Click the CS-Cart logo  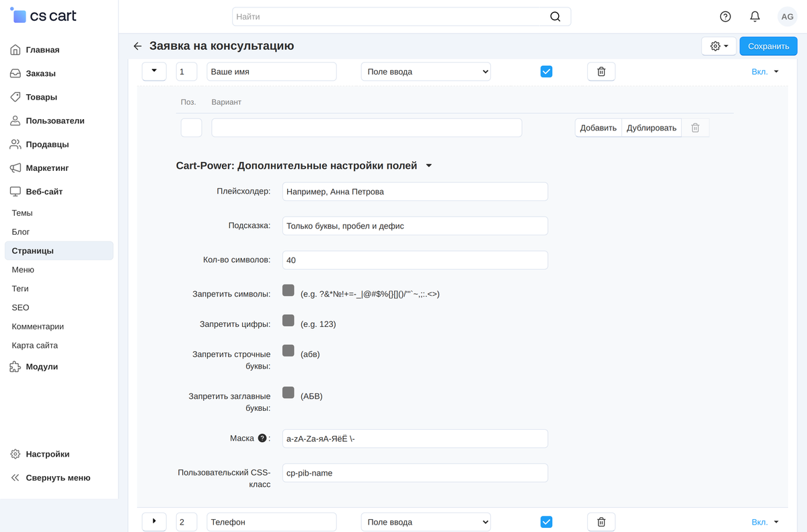click(x=44, y=16)
